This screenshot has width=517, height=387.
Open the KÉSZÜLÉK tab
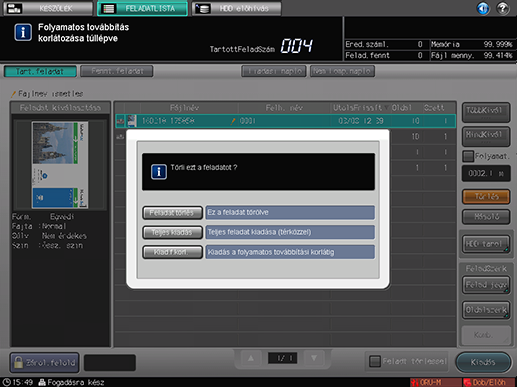pos(48,8)
